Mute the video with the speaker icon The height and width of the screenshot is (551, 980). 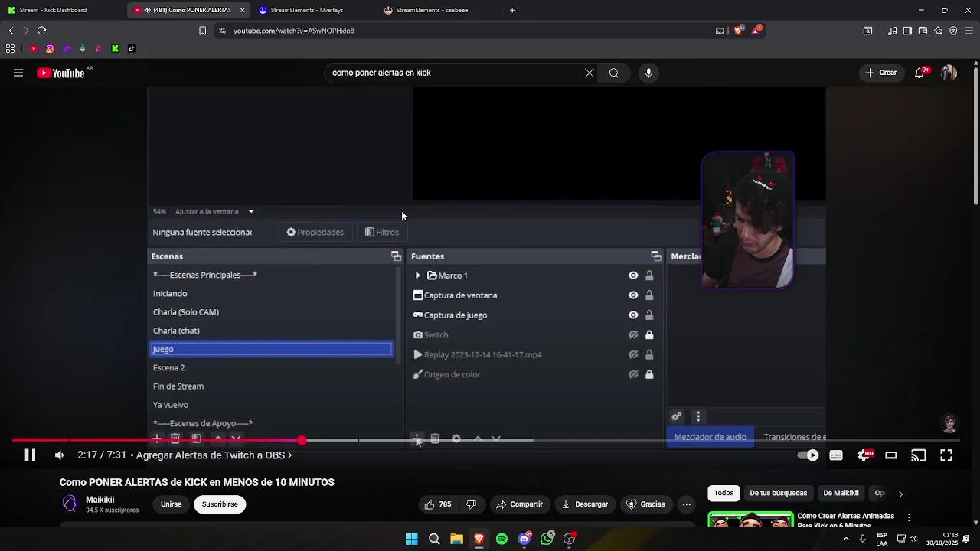pos(59,455)
